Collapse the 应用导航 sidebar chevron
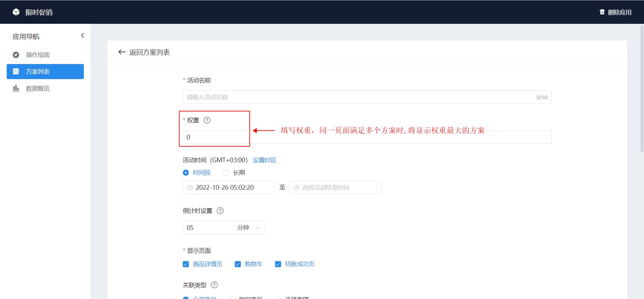The image size is (644, 299). pyautogui.click(x=83, y=36)
